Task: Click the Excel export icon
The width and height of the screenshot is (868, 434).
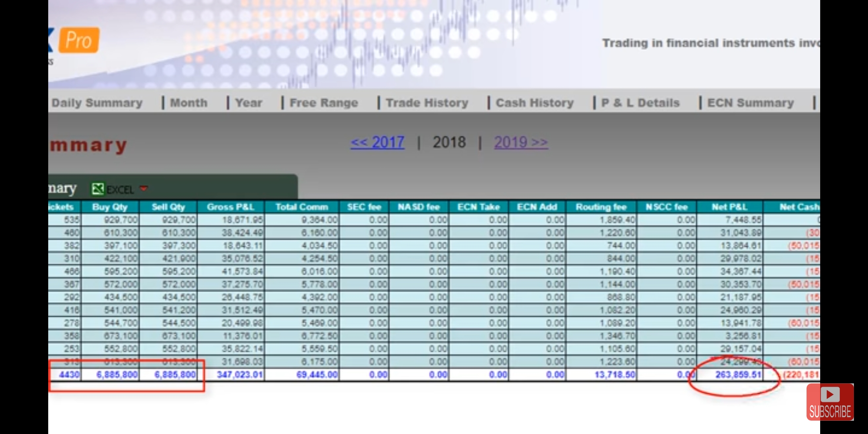Action: [x=98, y=189]
